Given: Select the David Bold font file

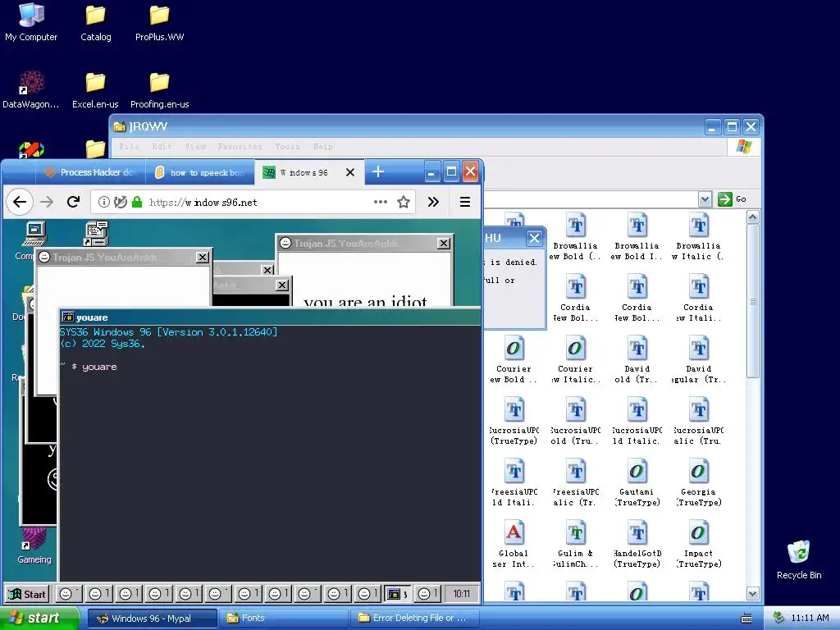Looking at the screenshot, I should click(x=637, y=360).
